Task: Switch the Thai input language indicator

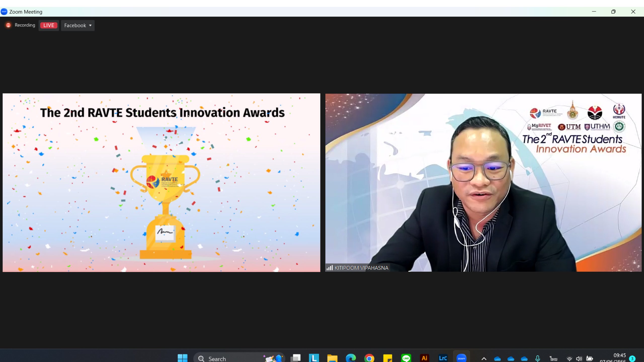Action: click(553, 359)
